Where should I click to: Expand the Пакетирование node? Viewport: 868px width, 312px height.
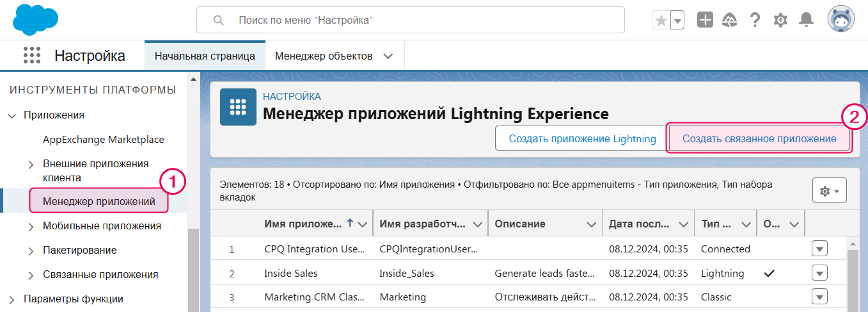[31, 250]
